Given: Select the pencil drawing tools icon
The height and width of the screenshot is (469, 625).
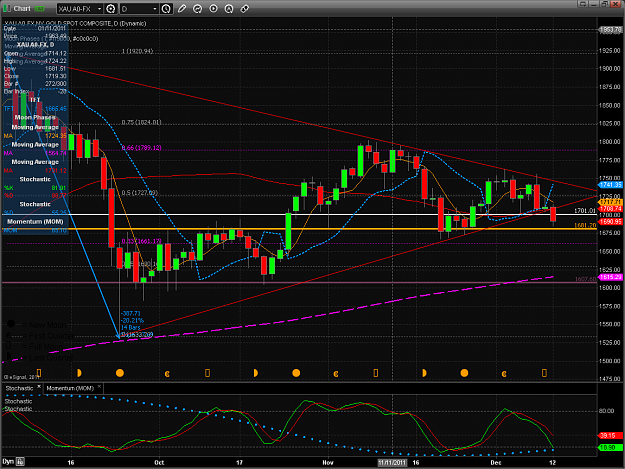Looking at the screenshot, I should (x=182, y=8).
